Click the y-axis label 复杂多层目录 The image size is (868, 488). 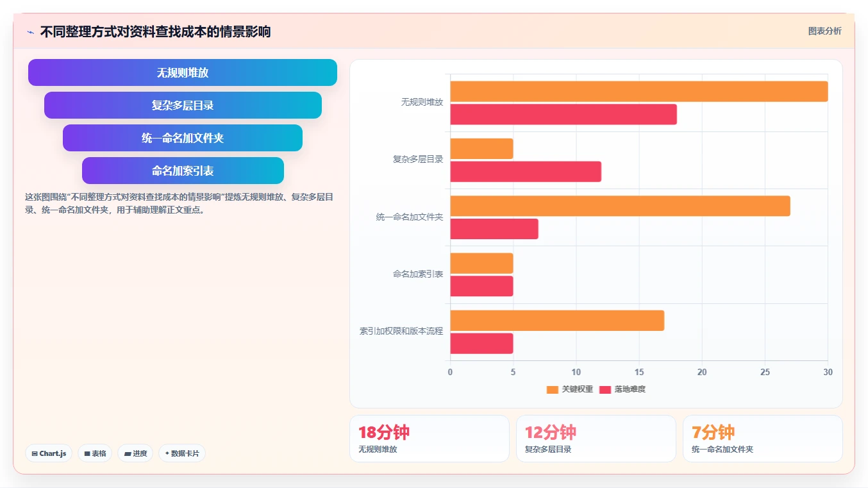point(418,160)
